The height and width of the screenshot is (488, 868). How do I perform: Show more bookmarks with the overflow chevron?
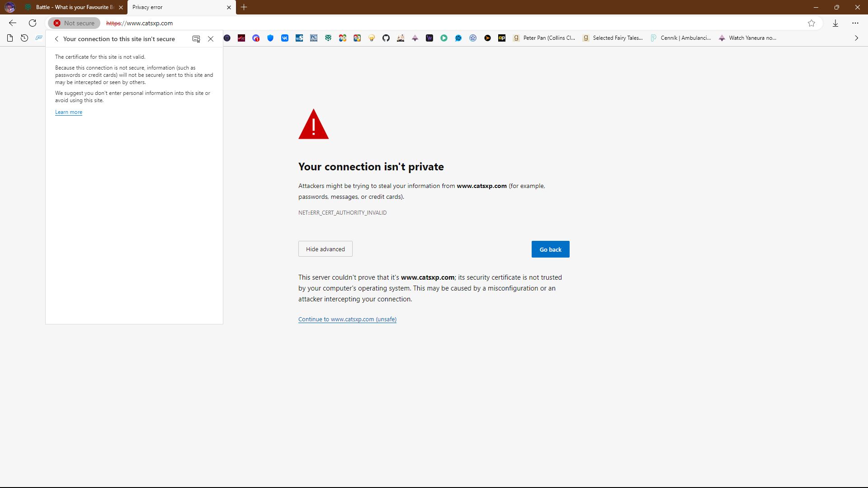pyautogui.click(x=856, y=38)
